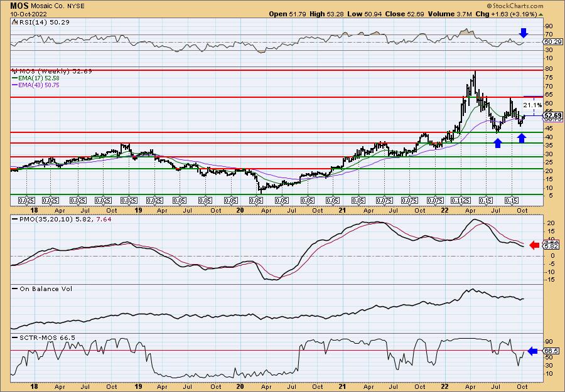Click the 65 price axis label

point(549,95)
